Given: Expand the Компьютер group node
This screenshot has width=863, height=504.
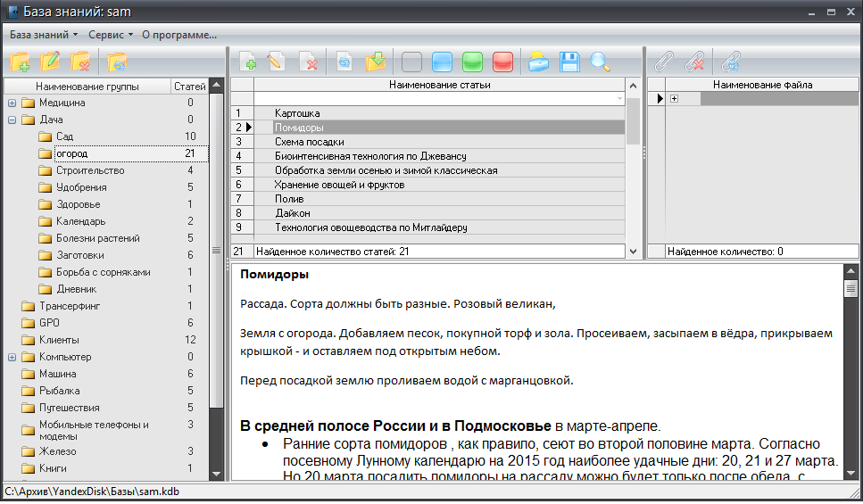Looking at the screenshot, I should point(12,357).
